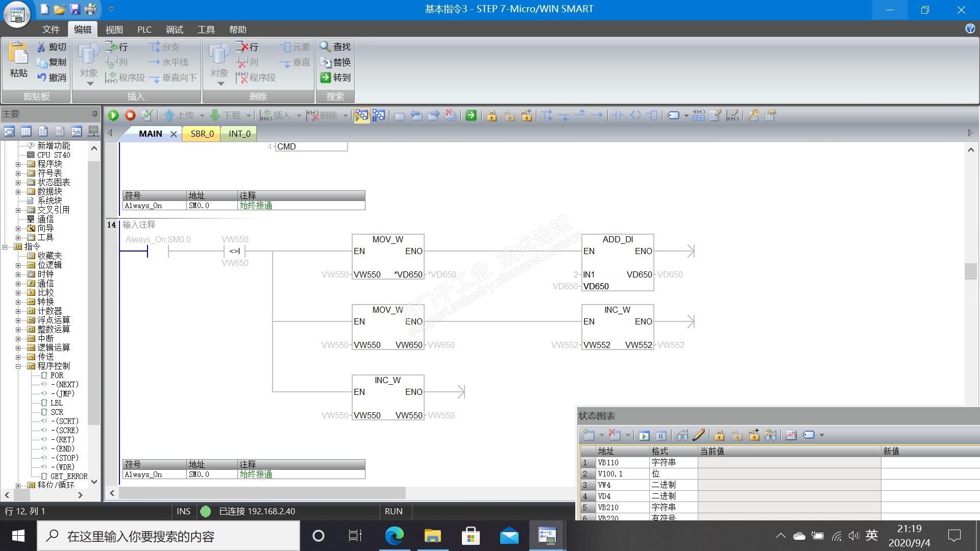Click 查找 find icon in ribbon
Screen dimensions: 980x551
coord(335,47)
